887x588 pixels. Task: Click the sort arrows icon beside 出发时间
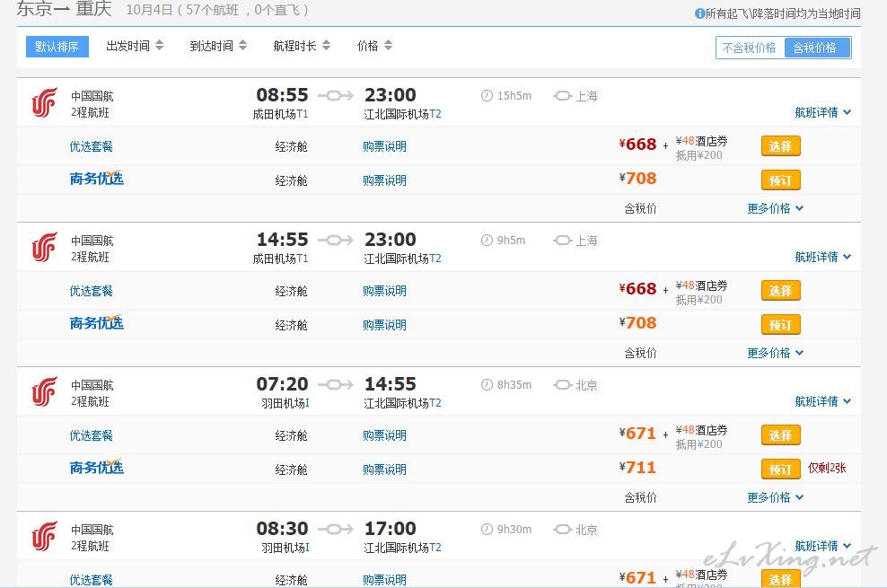[159, 45]
